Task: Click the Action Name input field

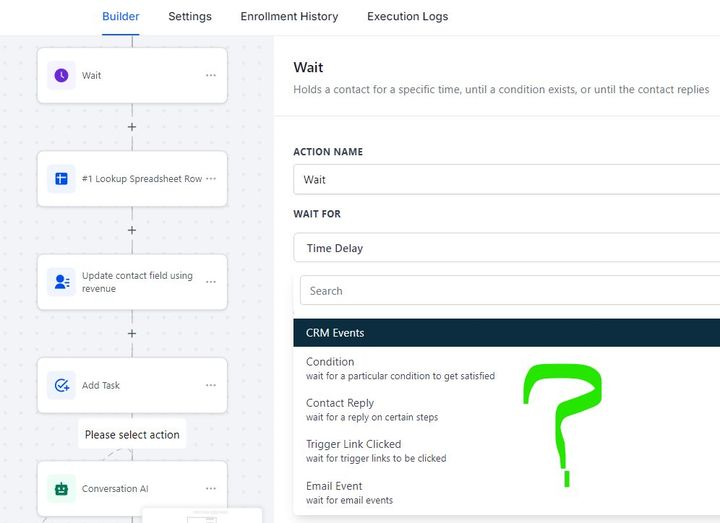Action: [x=506, y=180]
